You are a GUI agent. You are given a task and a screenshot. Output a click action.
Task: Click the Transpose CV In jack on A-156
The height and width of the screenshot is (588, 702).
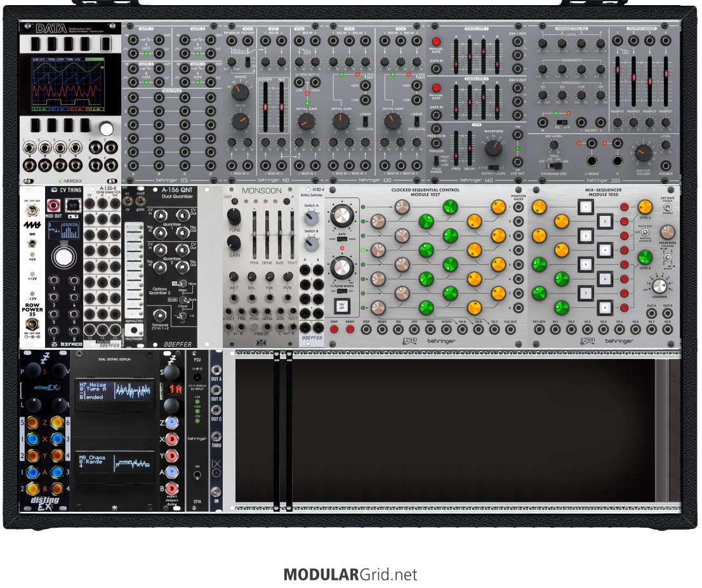[x=160, y=315]
